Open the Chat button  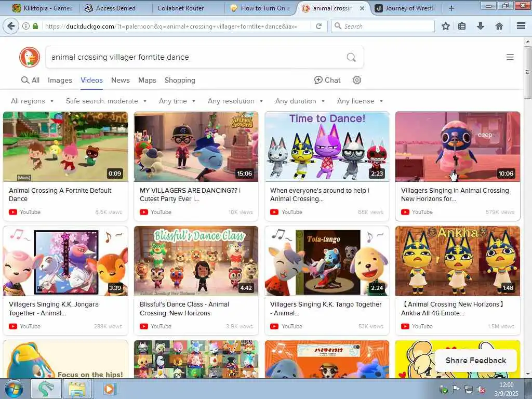(327, 80)
